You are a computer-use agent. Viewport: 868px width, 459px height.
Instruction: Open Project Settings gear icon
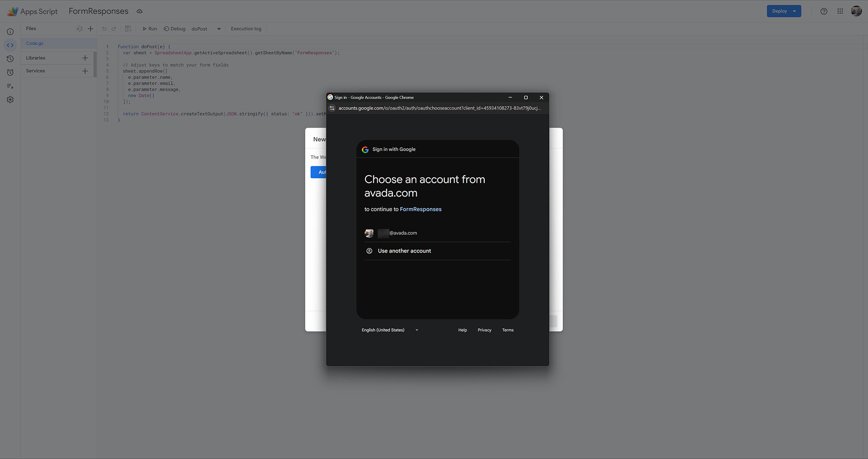[10, 100]
